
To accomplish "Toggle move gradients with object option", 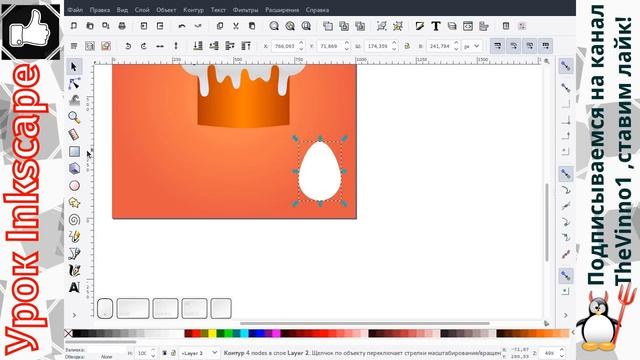I will (529, 46).
